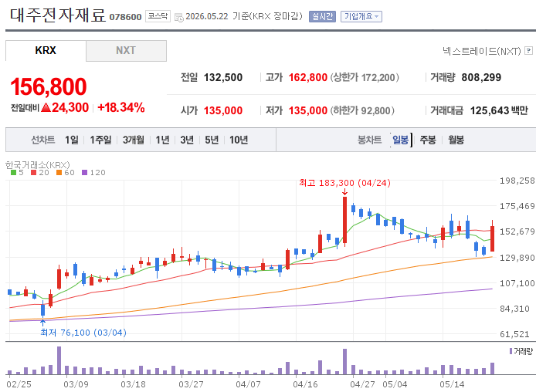Click the 넥스트레이드(NXT) link

pos(481,51)
